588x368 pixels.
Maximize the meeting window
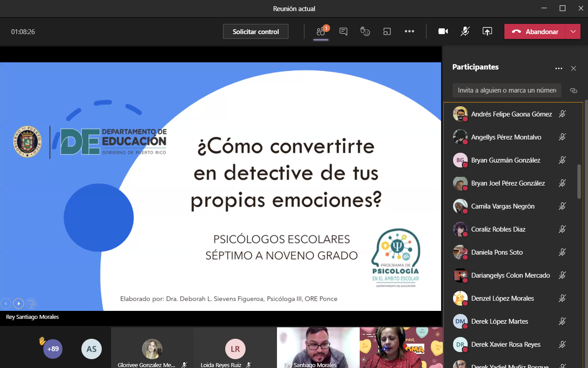pyautogui.click(x=562, y=8)
